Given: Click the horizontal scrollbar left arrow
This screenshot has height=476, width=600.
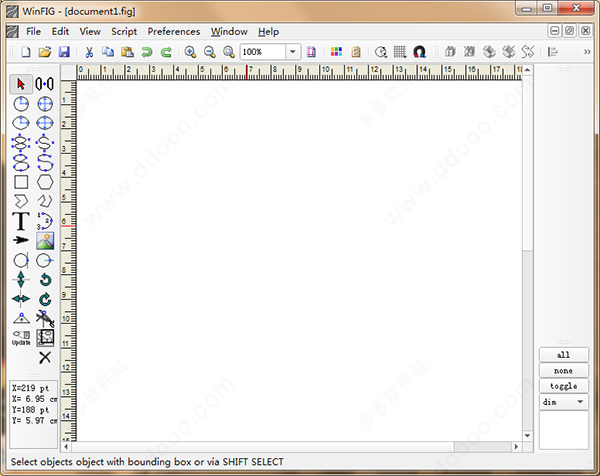Looking at the screenshot, I should tap(66, 447).
